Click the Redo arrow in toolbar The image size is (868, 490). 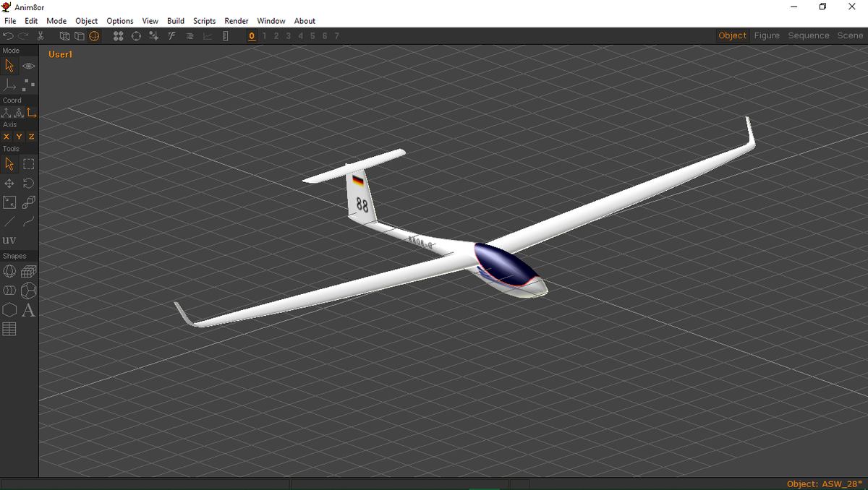[x=24, y=36]
